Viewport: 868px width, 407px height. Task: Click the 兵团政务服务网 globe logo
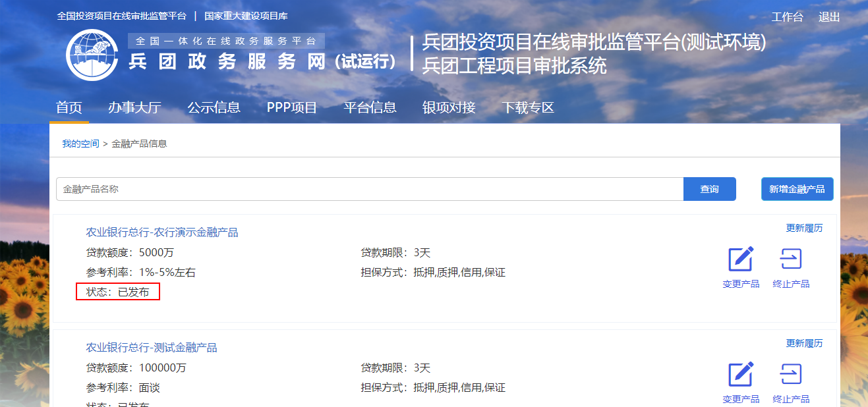91,55
